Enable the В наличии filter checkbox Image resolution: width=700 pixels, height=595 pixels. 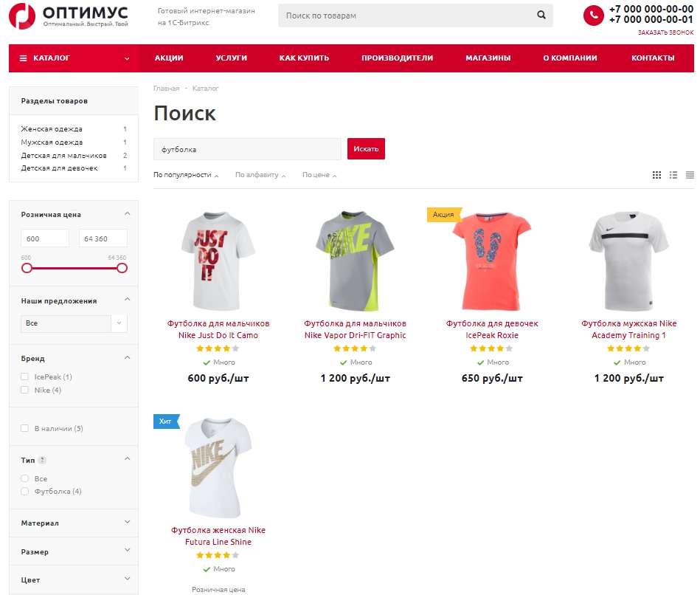(24, 428)
